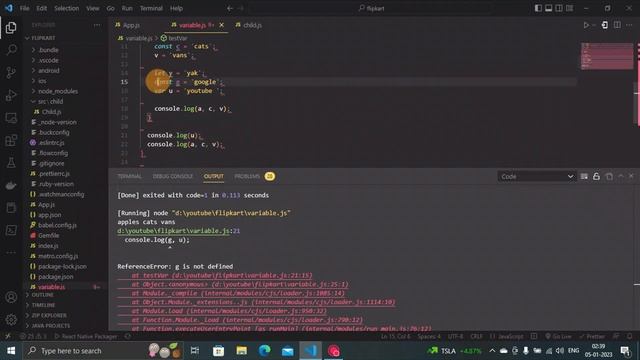Switch to the DEBUG CONSOLE tab
This screenshot has width=640, height=360.
173,176
